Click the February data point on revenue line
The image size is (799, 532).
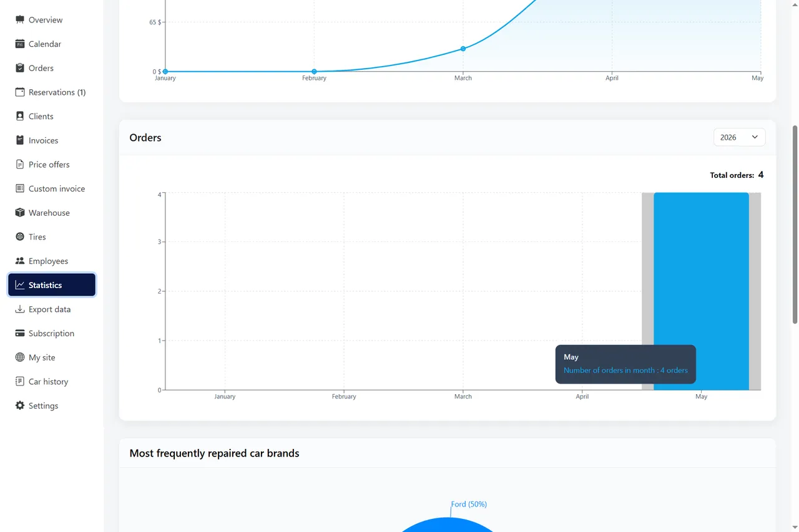point(314,72)
